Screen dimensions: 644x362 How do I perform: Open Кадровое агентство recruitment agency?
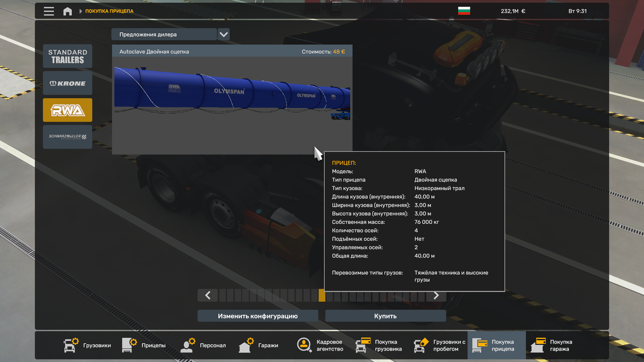320,345
